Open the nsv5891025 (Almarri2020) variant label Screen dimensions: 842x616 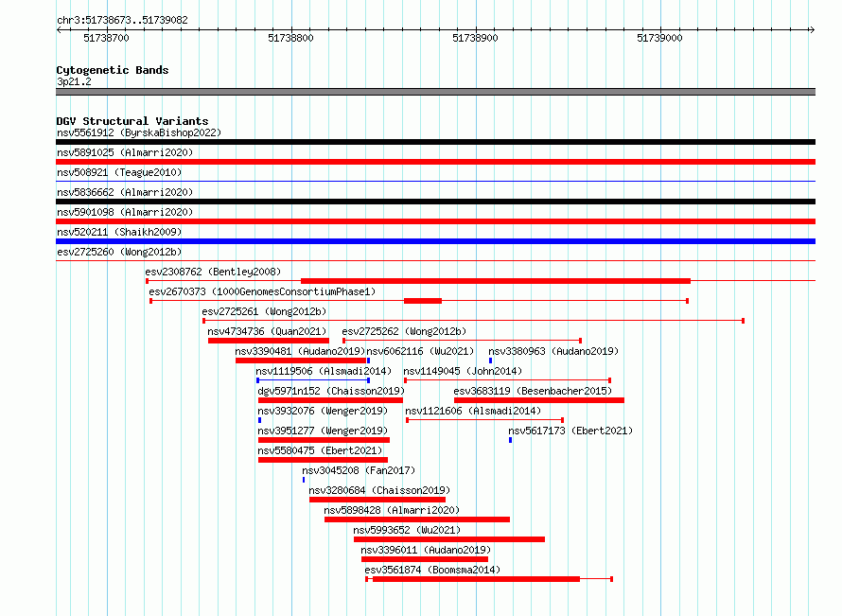click(x=125, y=152)
